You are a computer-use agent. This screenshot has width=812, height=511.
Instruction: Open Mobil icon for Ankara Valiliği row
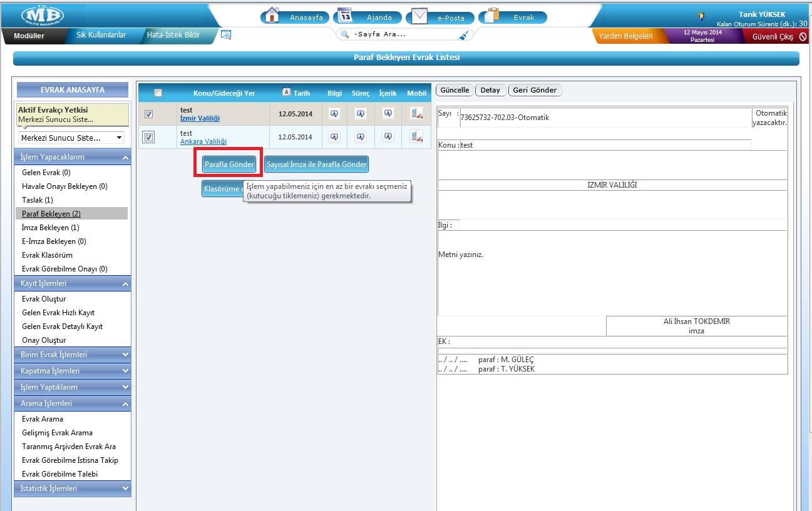click(x=416, y=136)
